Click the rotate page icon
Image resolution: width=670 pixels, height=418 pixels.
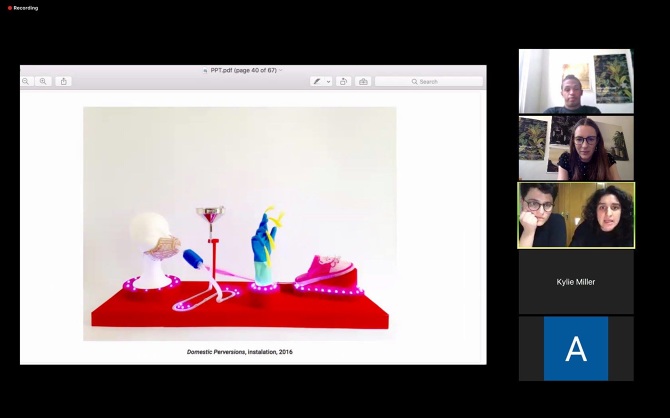tap(343, 81)
